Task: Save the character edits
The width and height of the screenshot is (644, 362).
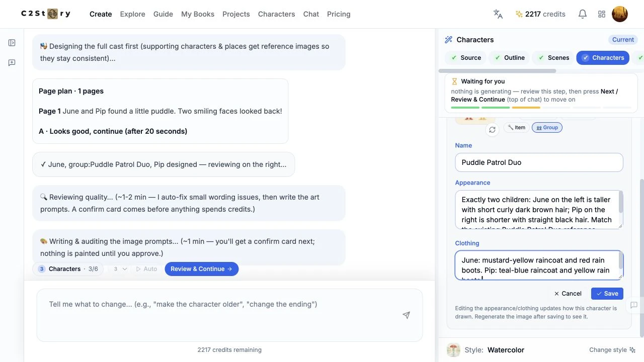Action: 607,294
